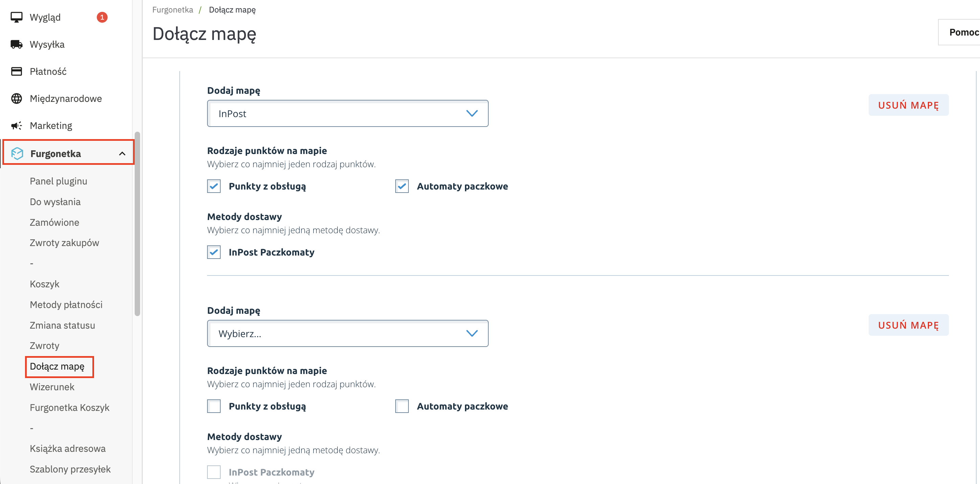Go to Panel pluginu submenu item
The image size is (980, 484).
pyautogui.click(x=58, y=181)
